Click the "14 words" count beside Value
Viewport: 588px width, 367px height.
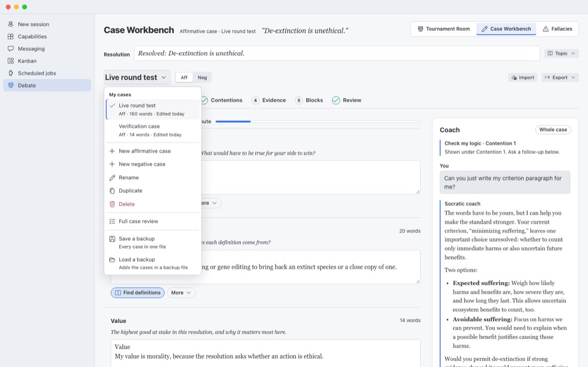[x=410, y=321]
